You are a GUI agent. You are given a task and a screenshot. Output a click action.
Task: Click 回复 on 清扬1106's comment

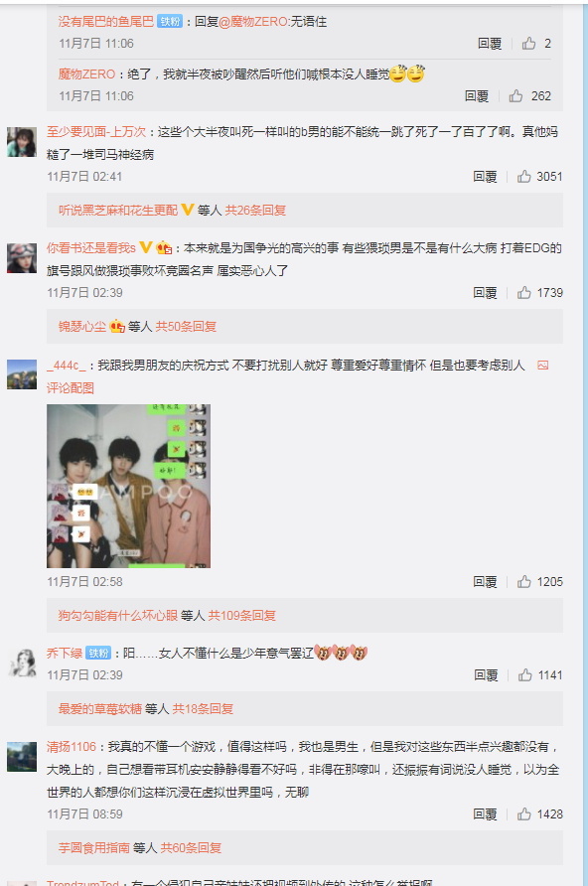coord(485,813)
